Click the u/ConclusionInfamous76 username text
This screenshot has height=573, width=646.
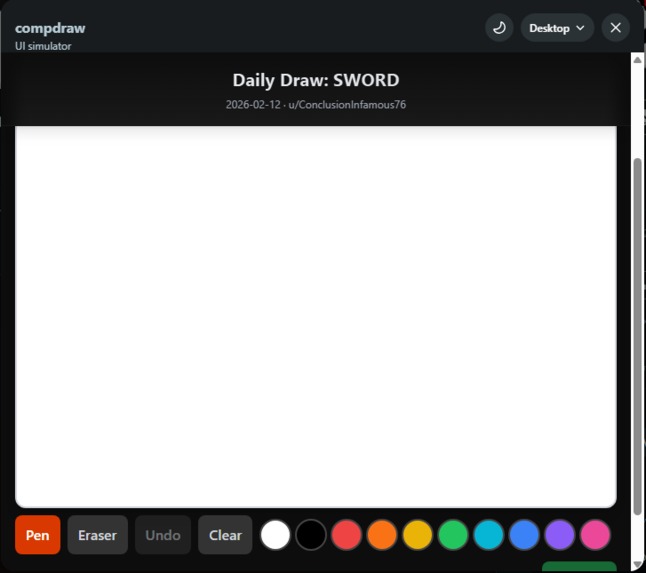point(347,105)
